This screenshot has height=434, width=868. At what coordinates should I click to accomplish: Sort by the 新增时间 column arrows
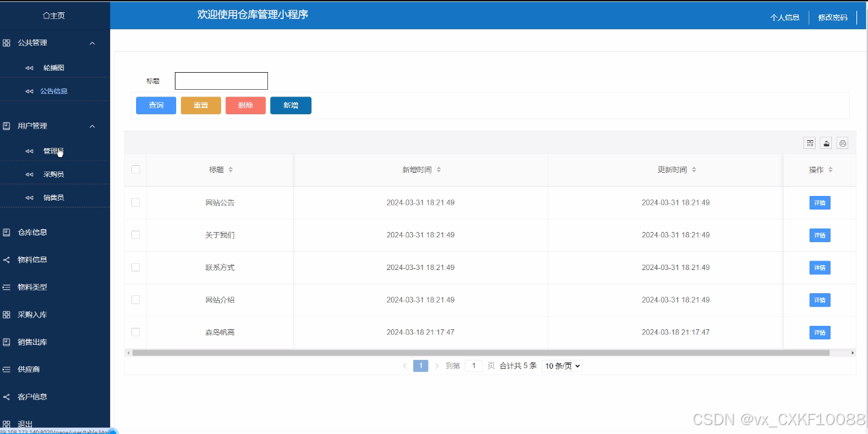439,169
